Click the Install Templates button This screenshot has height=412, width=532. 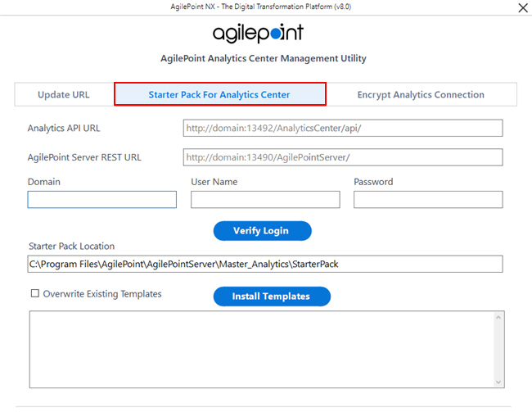(x=272, y=297)
